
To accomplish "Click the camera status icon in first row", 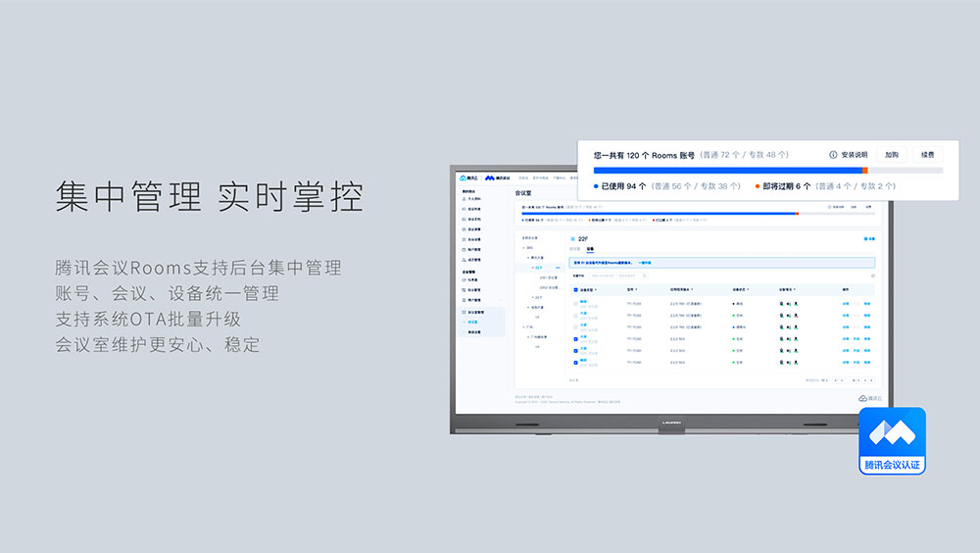I will (782, 304).
